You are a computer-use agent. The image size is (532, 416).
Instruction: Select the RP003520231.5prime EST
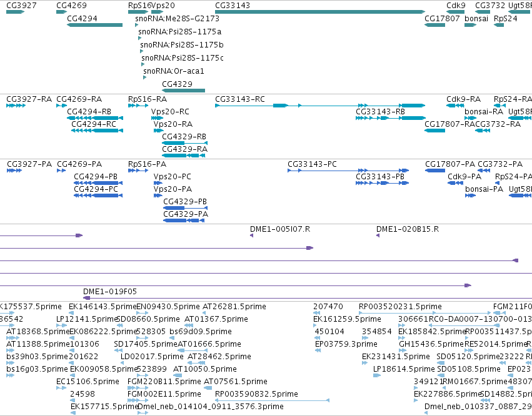[424, 313]
